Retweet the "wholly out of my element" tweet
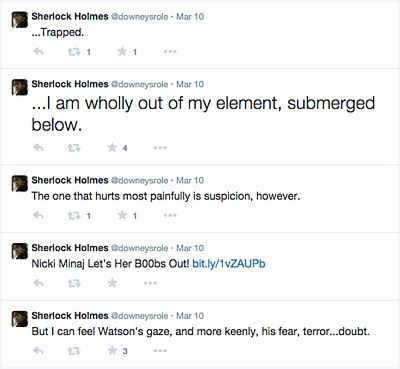The height and width of the screenshot is (369, 400). click(74, 147)
